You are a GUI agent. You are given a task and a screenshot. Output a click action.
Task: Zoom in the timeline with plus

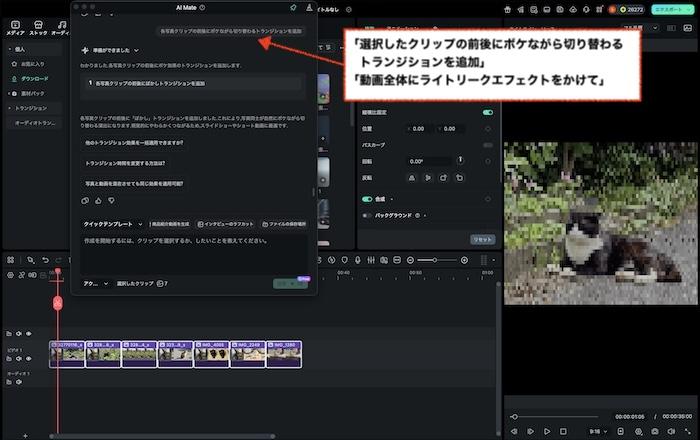(x=464, y=260)
